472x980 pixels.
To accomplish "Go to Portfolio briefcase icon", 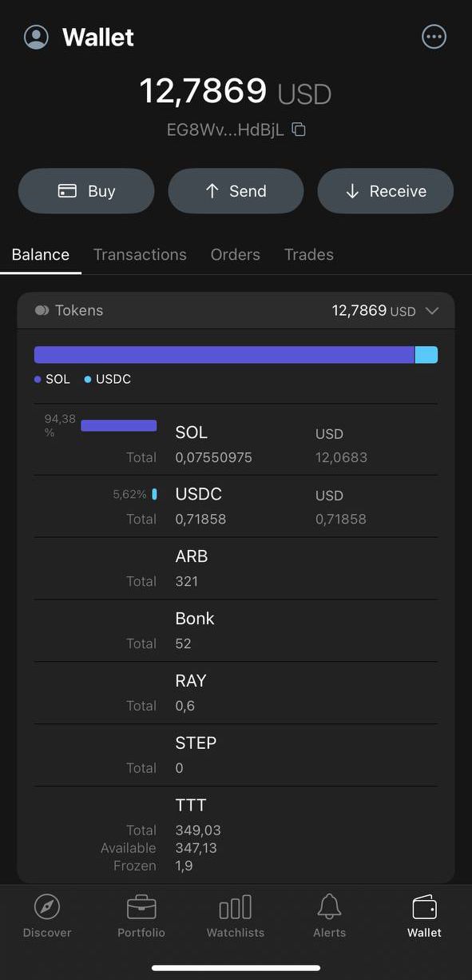I will (141, 907).
